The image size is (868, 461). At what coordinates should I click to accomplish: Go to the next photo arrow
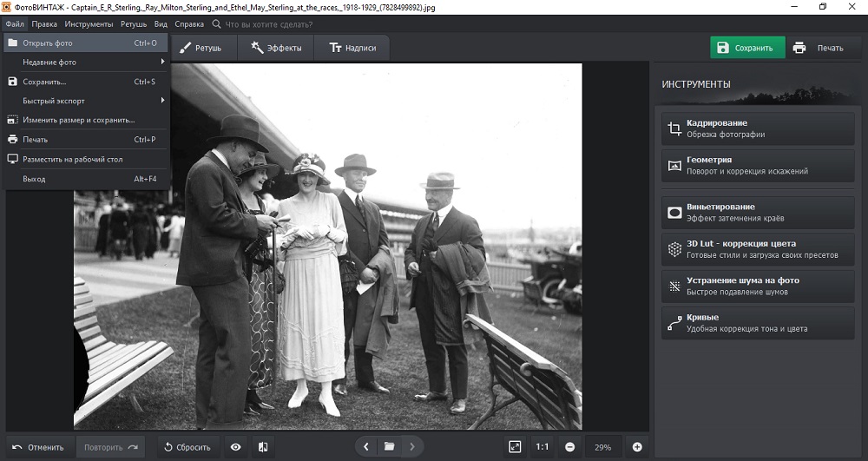pos(411,446)
